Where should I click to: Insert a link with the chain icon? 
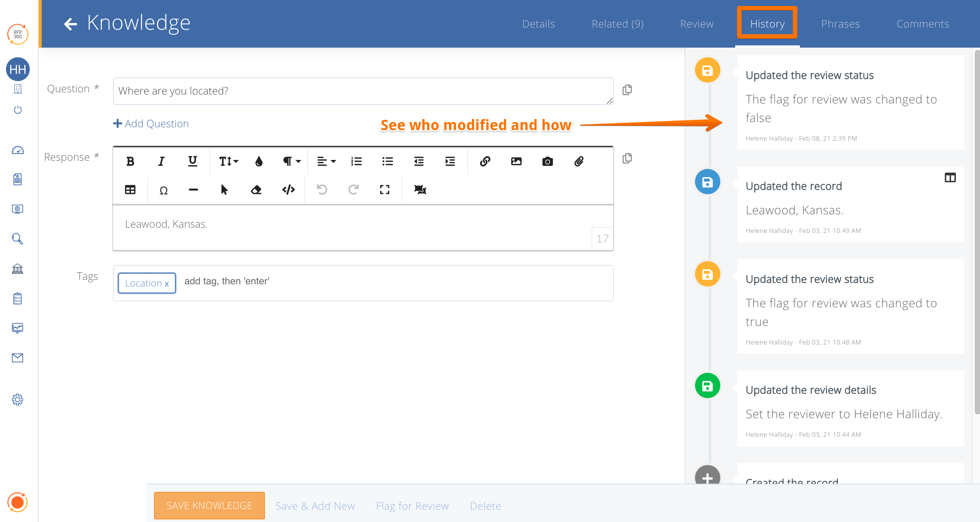click(485, 161)
